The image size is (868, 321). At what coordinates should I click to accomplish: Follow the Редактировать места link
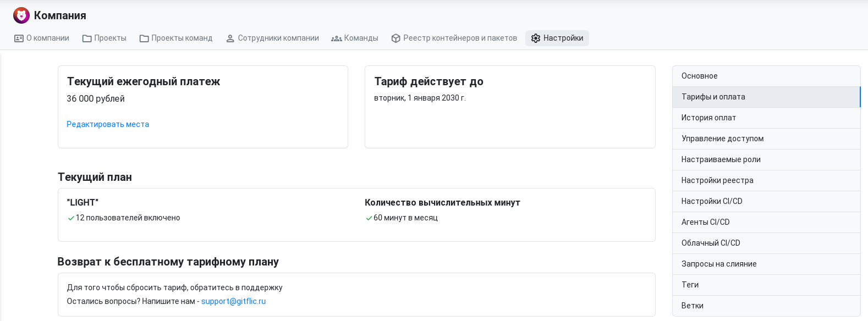(108, 124)
